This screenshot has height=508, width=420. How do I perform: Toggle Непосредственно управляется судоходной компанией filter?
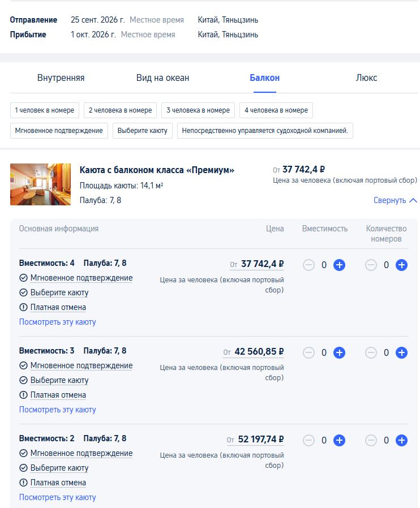(x=265, y=131)
